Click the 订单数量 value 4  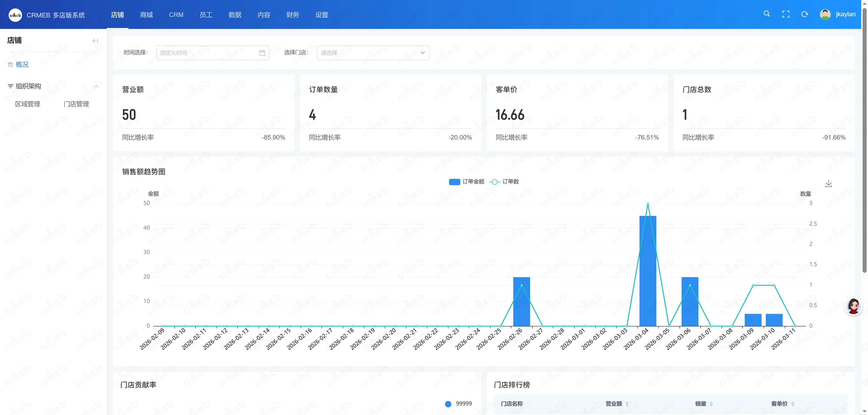pos(312,115)
